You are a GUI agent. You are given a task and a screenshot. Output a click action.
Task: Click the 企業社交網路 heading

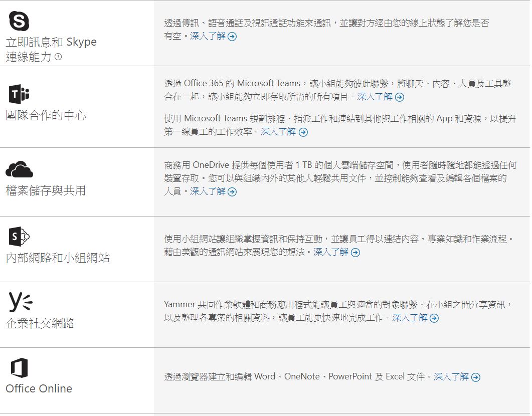(x=40, y=323)
